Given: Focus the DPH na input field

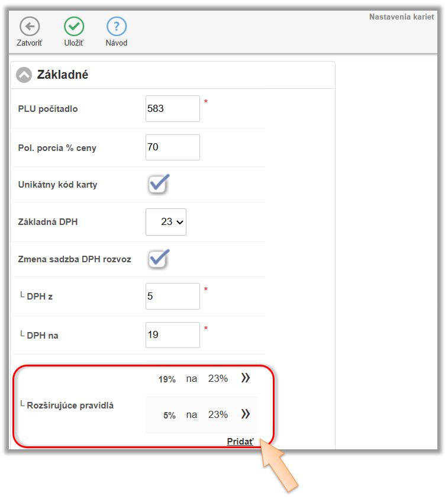Looking at the screenshot, I should [x=172, y=335].
